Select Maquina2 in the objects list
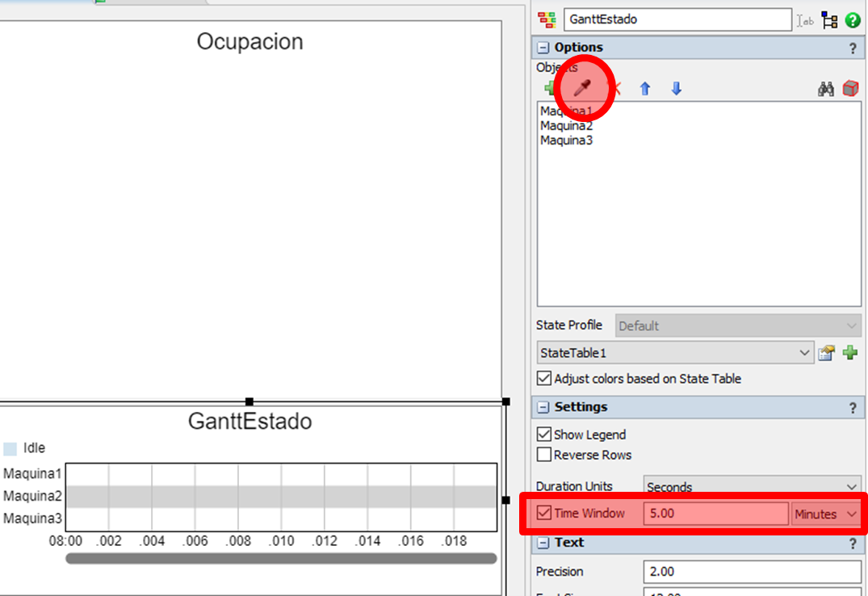Image resolution: width=868 pixels, height=596 pixels. [566, 126]
